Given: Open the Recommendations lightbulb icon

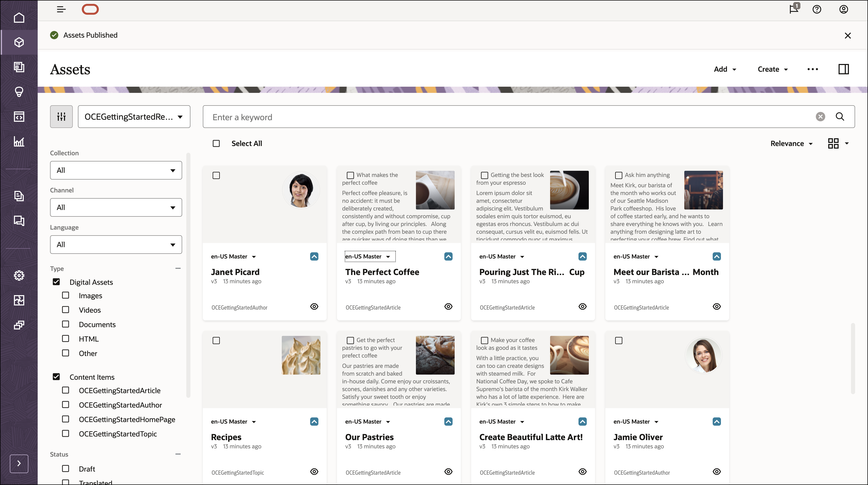Looking at the screenshot, I should (19, 92).
